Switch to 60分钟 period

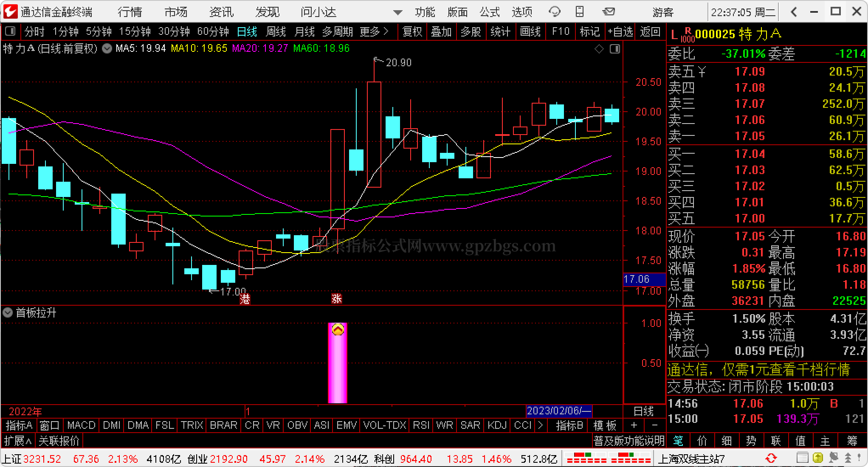tap(213, 31)
